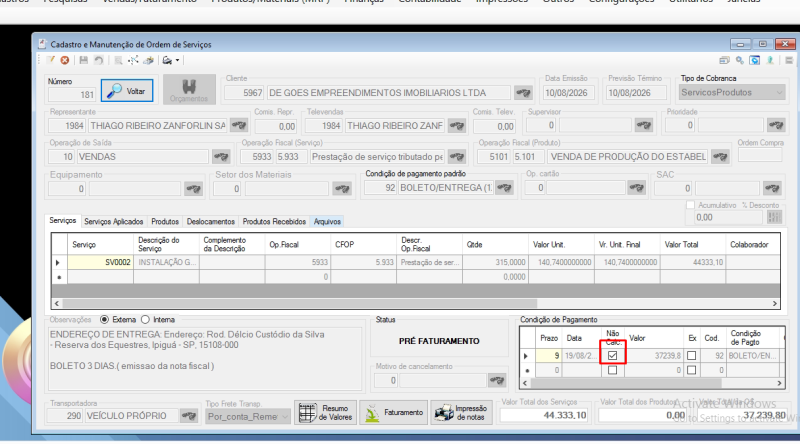This screenshot has width=800, height=444.
Task: Select the Interna observation radio button
Action: (145, 319)
